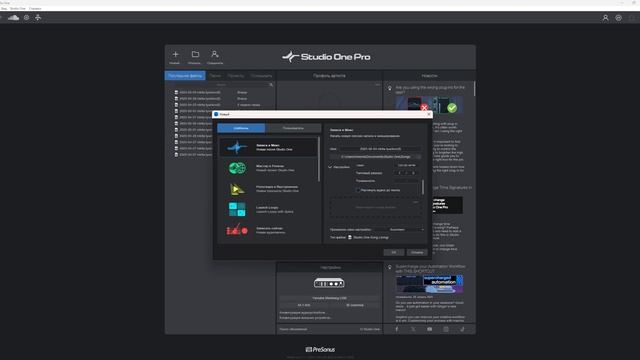Open the first menu in the menu bar

pyautogui.click(x=4, y=8)
